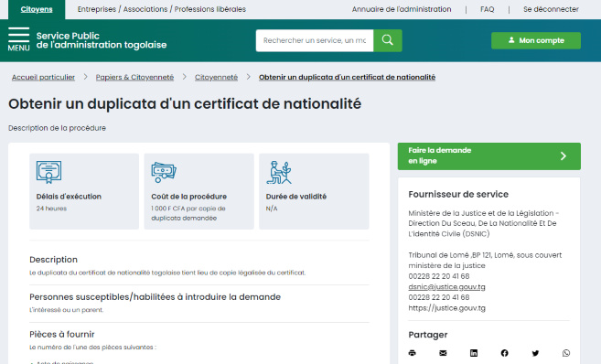The height and width of the screenshot is (364, 601).
Task: Click the L'intéressé ou un parent text
Action: click(x=66, y=310)
